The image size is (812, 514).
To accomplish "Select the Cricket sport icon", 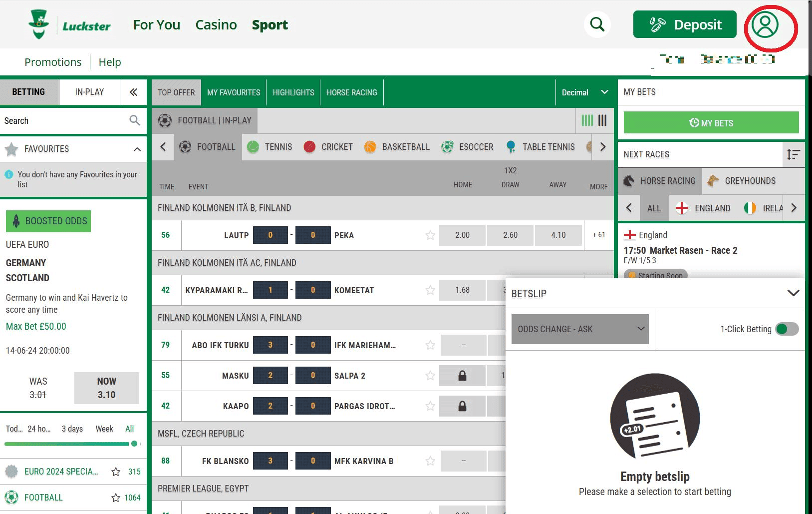I will 309,147.
